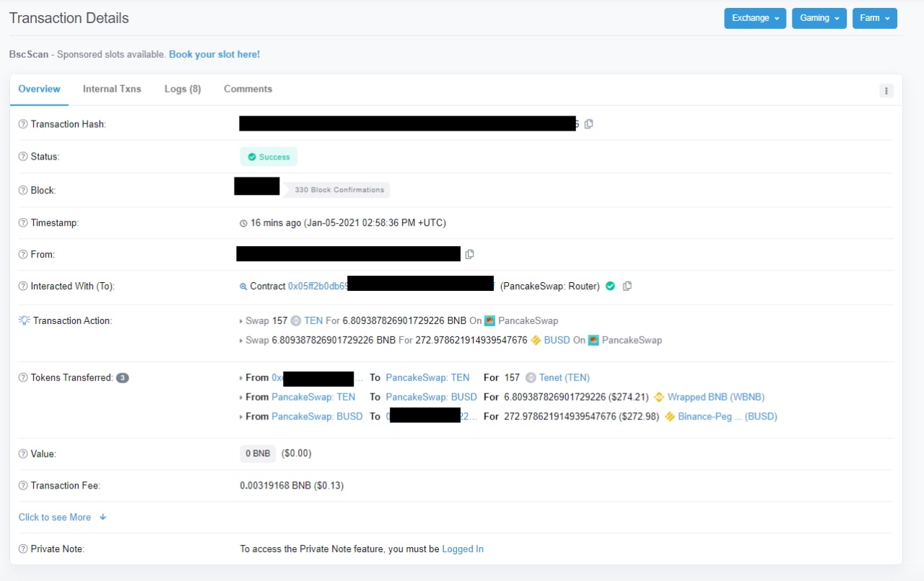
Task: Open PancakeSwap: BUSD recipient link in second transfer
Action: pos(432,397)
